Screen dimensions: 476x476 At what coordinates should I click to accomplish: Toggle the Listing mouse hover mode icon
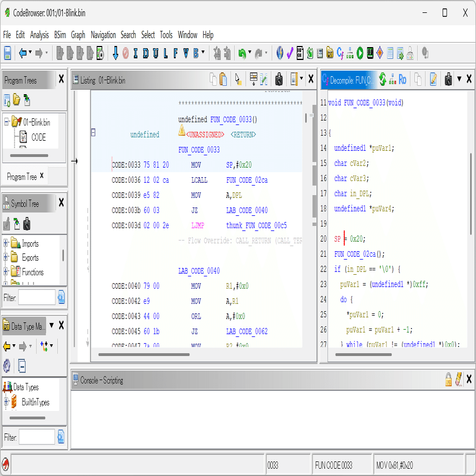[x=238, y=80]
